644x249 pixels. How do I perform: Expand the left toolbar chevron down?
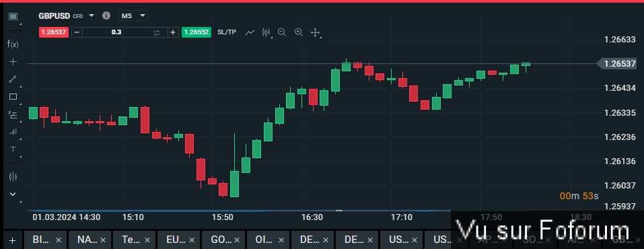click(x=13, y=194)
